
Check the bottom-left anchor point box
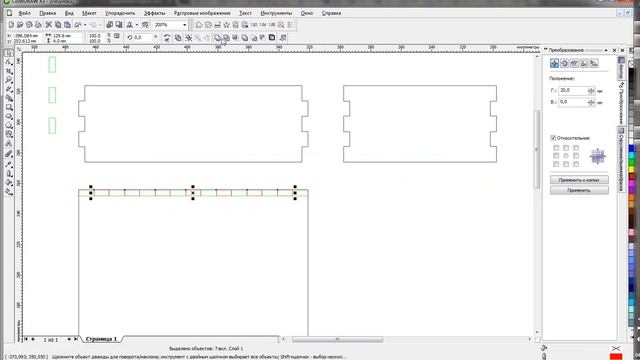click(556, 164)
